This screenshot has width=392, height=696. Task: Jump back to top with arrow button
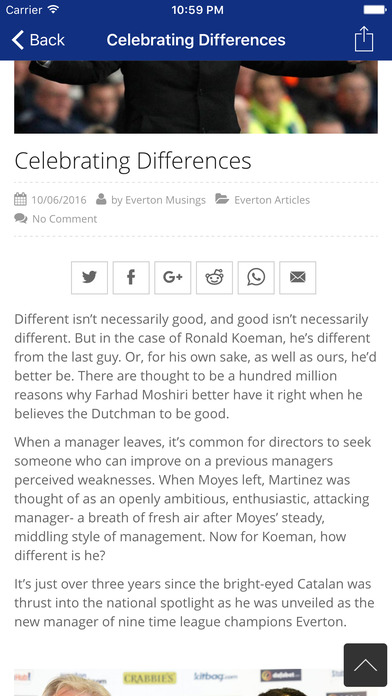365,665
